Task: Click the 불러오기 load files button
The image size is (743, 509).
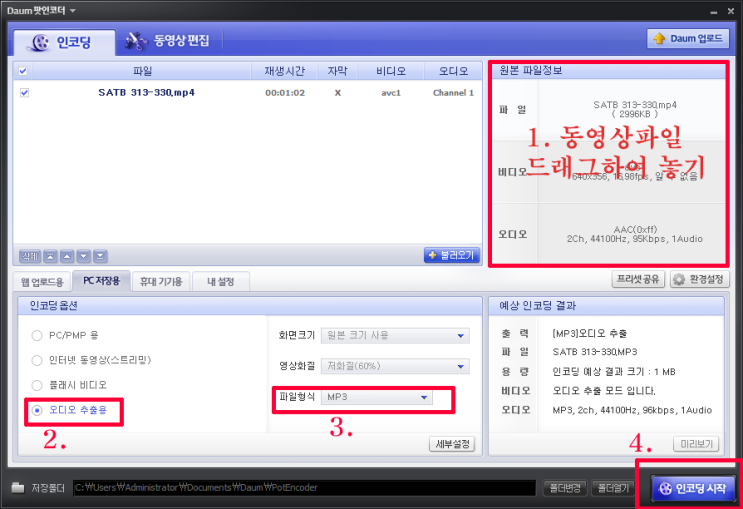Action: [x=452, y=255]
